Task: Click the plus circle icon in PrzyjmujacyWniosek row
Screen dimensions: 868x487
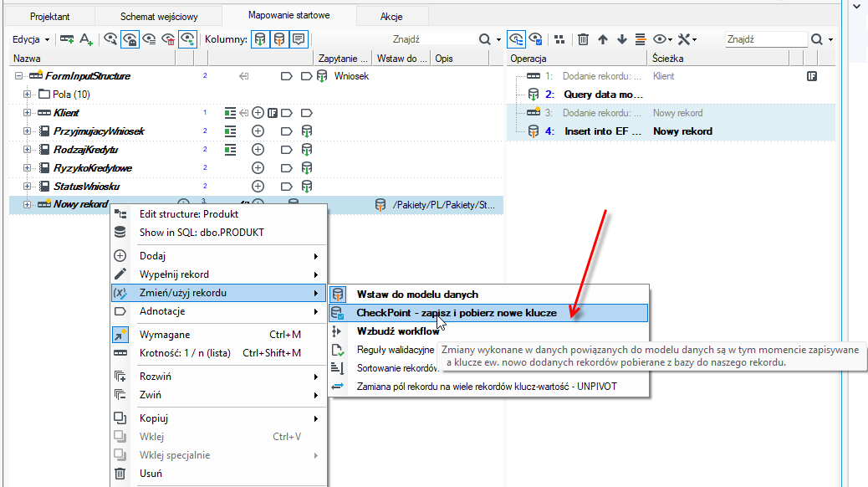Action: [258, 131]
